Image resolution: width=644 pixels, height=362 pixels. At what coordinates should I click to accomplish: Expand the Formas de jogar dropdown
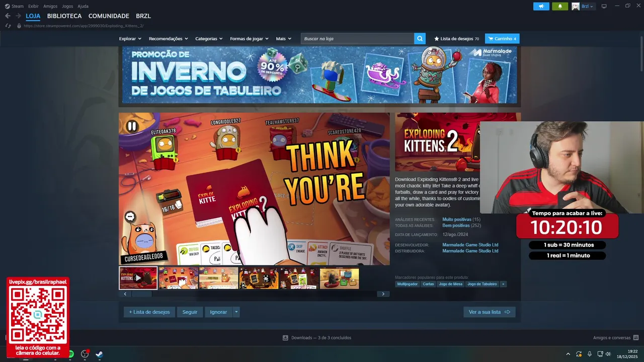click(249, 39)
